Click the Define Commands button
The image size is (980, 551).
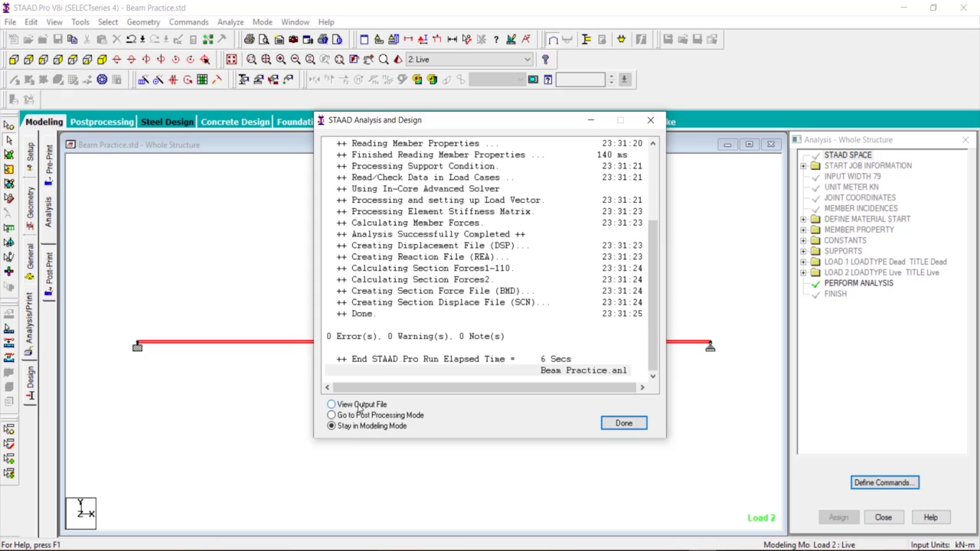click(x=884, y=482)
